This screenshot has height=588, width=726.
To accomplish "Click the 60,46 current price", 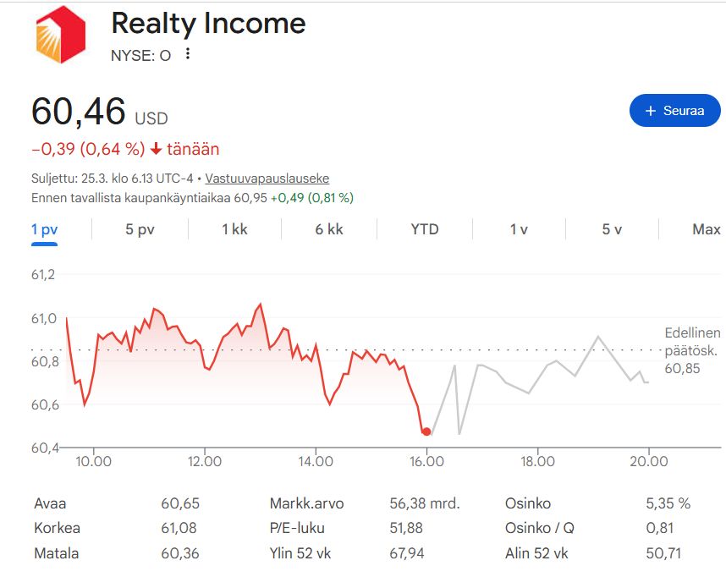I will [x=79, y=112].
